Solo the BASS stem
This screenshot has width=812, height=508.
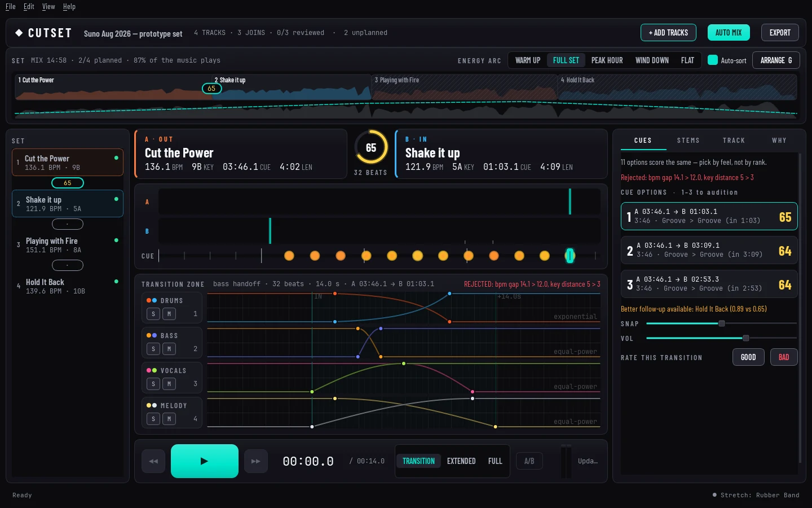153,349
